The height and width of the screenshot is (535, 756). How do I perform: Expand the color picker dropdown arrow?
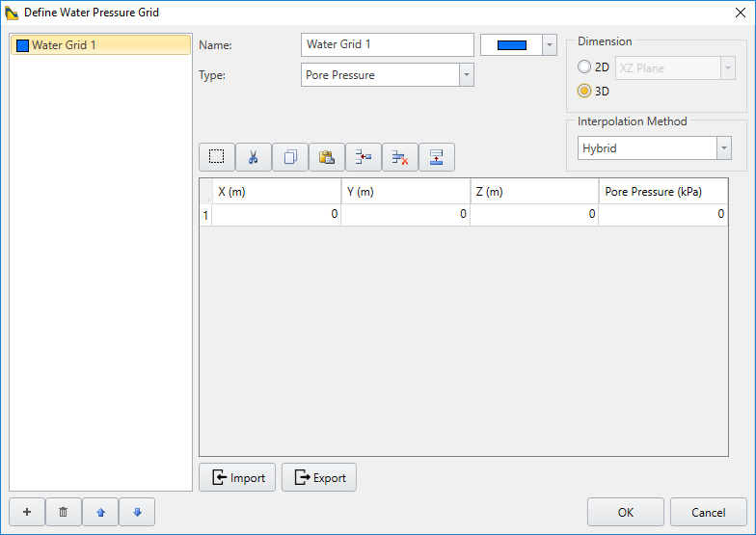point(550,45)
